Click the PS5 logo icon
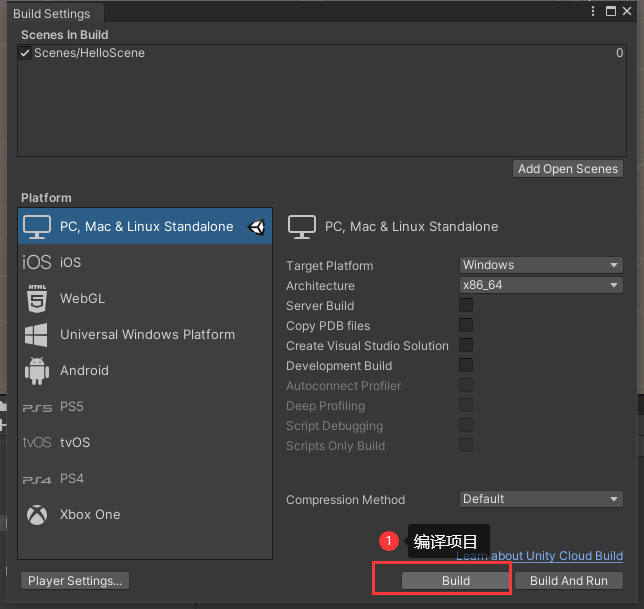This screenshot has width=644, height=609. coord(37,408)
